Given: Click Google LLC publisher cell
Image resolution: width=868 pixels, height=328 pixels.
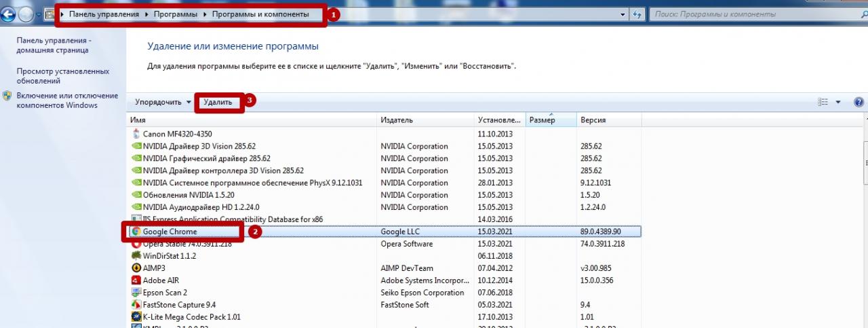Looking at the screenshot, I should click(400, 232).
